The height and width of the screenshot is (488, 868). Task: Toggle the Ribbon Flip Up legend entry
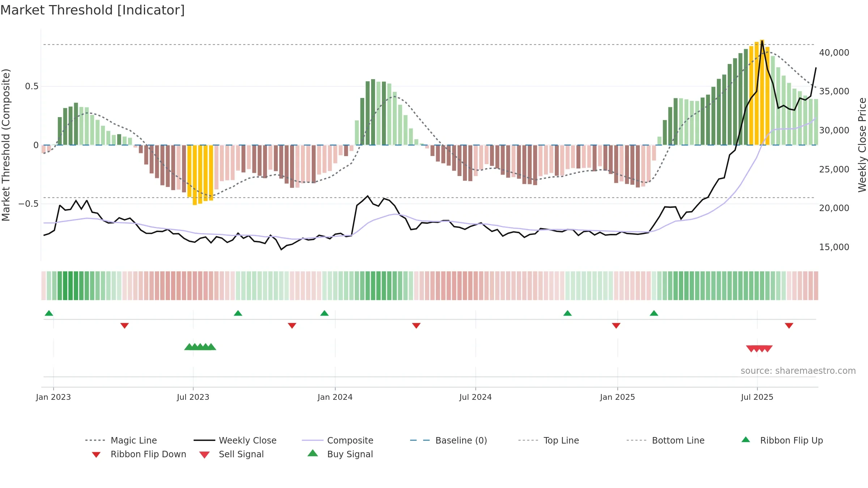pyautogui.click(x=782, y=440)
